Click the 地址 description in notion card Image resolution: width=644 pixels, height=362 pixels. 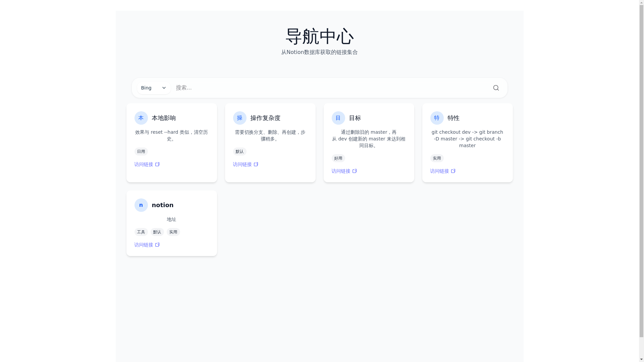[x=171, y=219]
